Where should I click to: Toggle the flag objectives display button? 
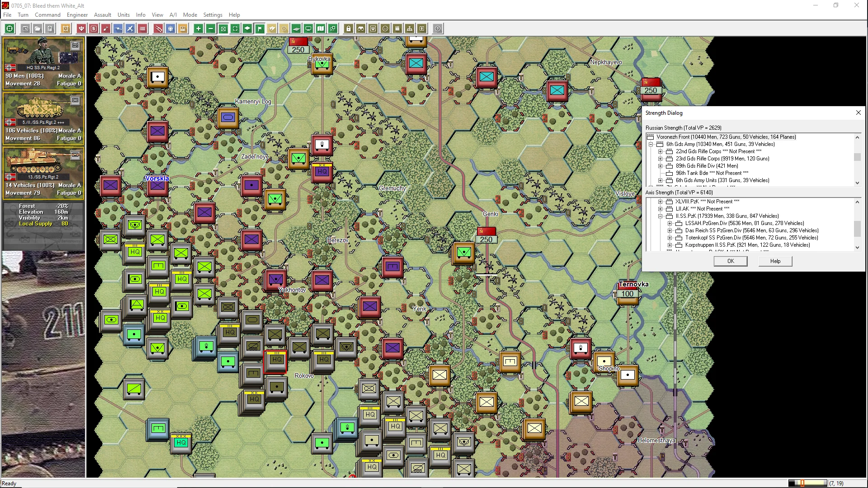tap(260, 28)
